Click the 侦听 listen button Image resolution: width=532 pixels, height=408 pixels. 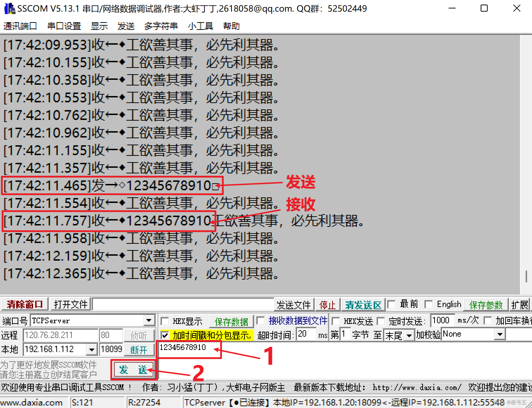(x=139, y=335)
